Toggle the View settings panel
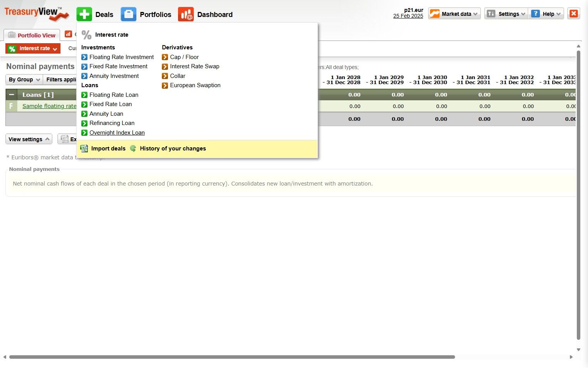588x368 pixels. click(x=29, y=139)
